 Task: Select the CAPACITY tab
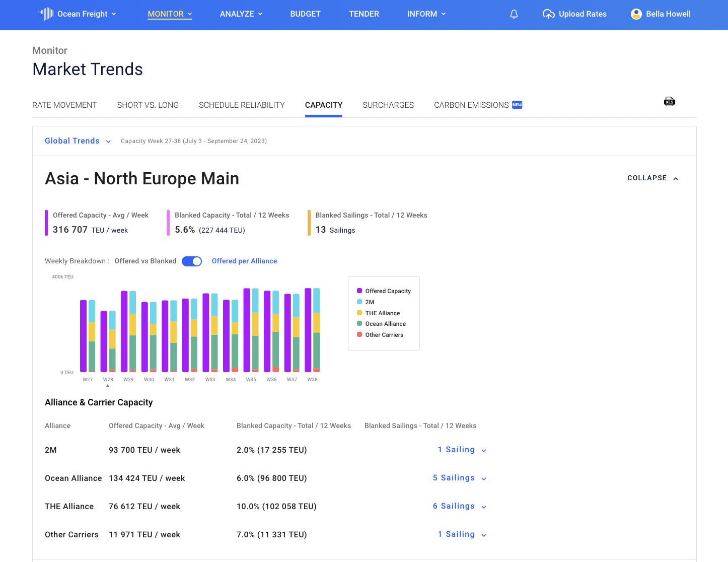point(324,105)
